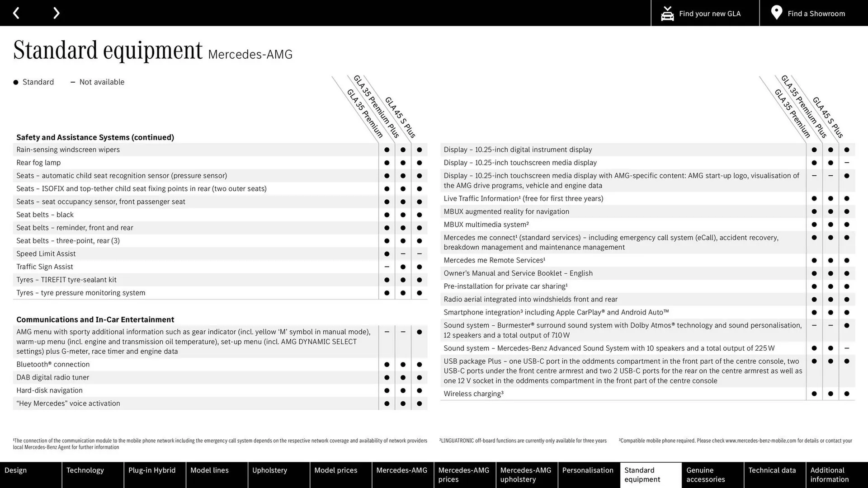Open the Standard equipment tab

pos(650,474)
